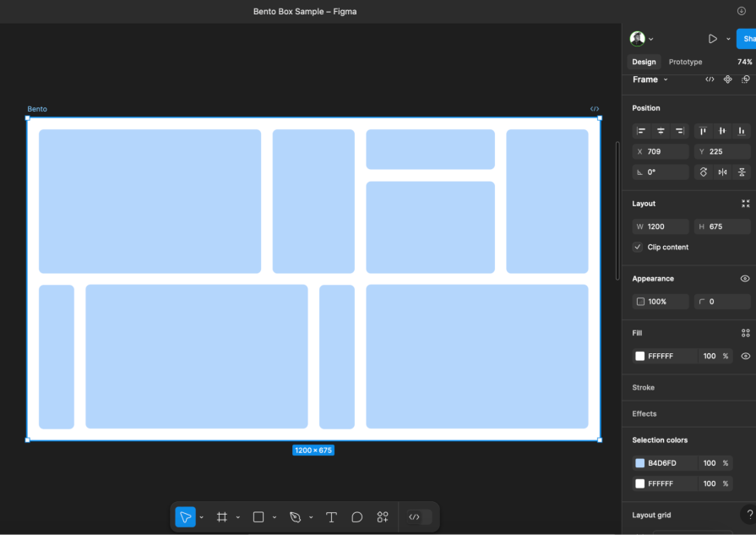Click the horizontal center alignment icon

(x=660, y=131)
